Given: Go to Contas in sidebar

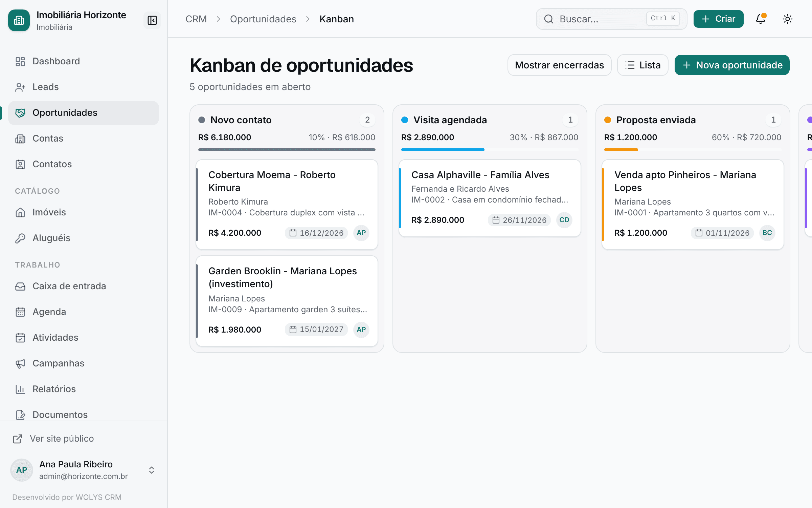Looking at the screenshot, I should 84,139.
